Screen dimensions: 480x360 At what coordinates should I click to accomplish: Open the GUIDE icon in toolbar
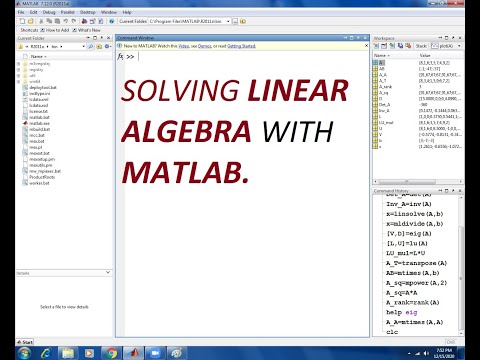[x=92, y=21]
